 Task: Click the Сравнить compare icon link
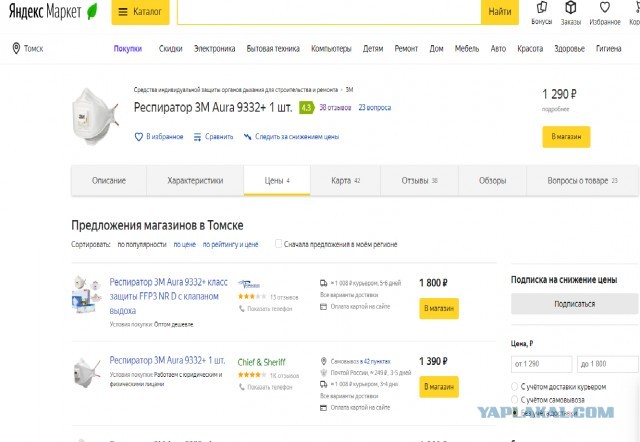pos(213,137)
